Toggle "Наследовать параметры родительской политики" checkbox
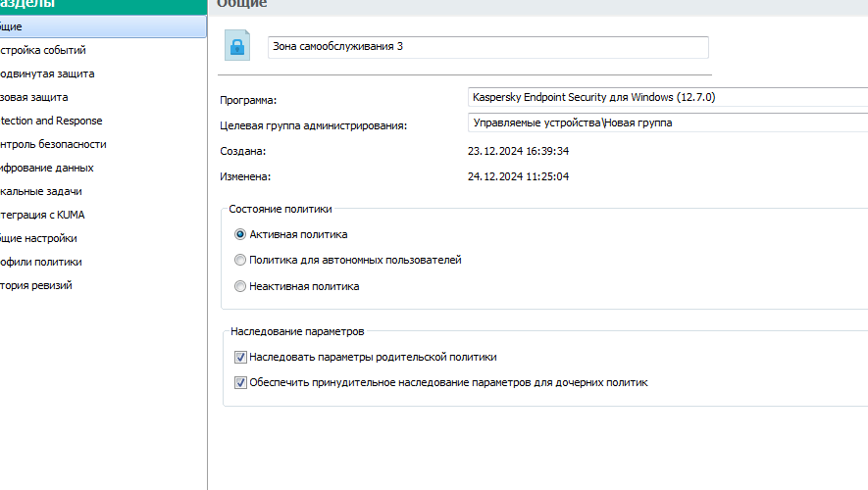 coord(240,358)
